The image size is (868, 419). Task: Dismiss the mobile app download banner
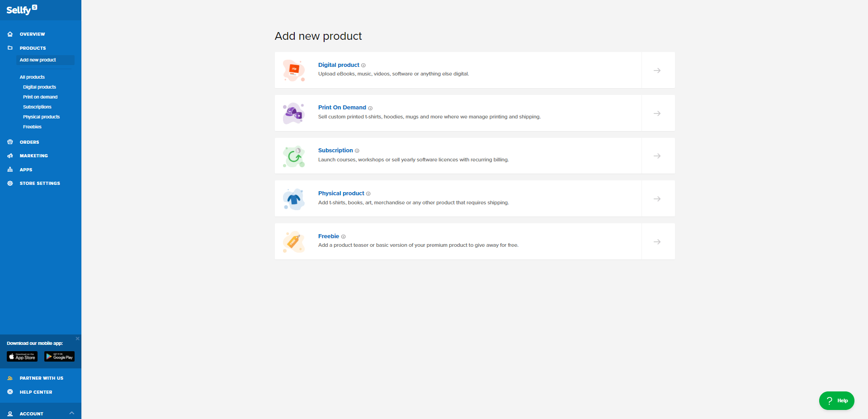pos(77,339)
